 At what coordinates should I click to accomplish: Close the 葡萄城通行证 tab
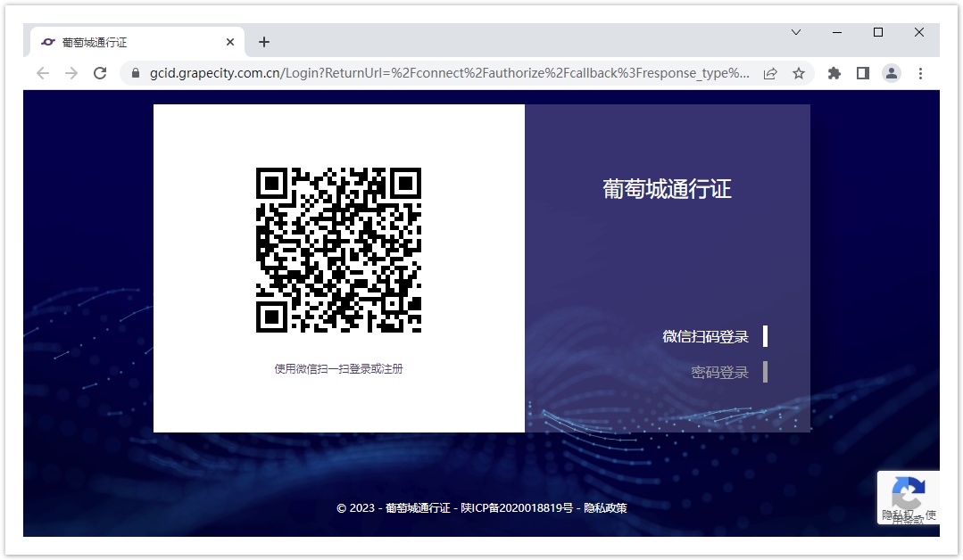[230, 42]
